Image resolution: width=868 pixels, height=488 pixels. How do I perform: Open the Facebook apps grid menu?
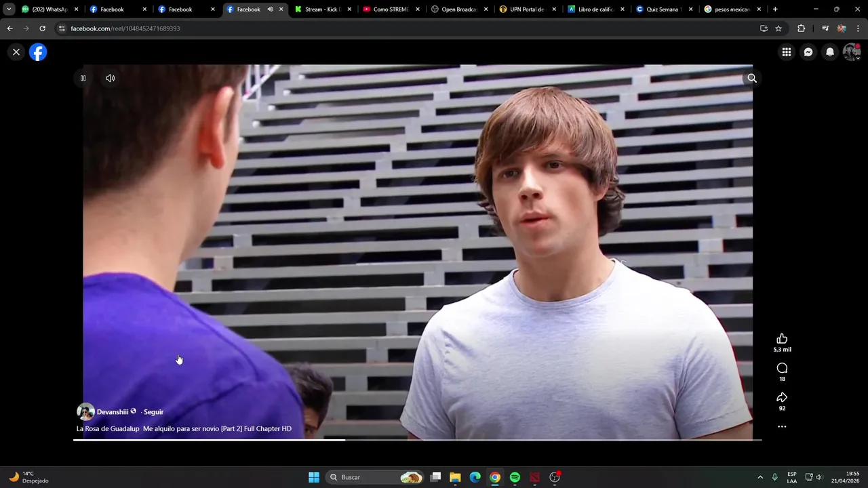coord(787,52)
